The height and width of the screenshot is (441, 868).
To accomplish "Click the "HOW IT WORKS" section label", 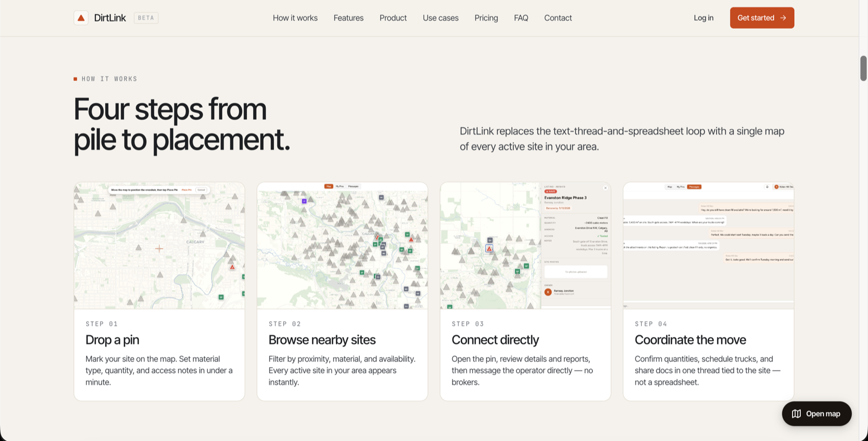I will (109, 79).
